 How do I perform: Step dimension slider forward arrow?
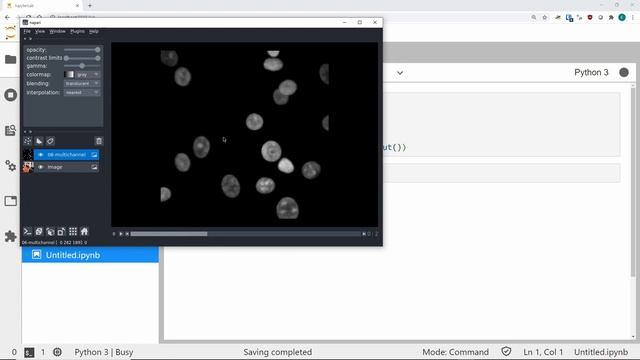[363, 234]
